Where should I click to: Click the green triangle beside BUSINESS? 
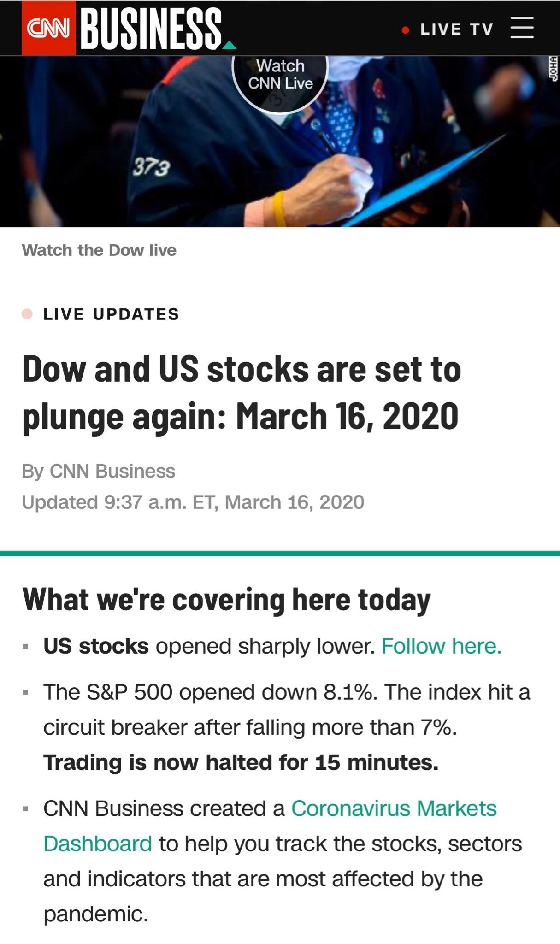(x=229, y=45)
